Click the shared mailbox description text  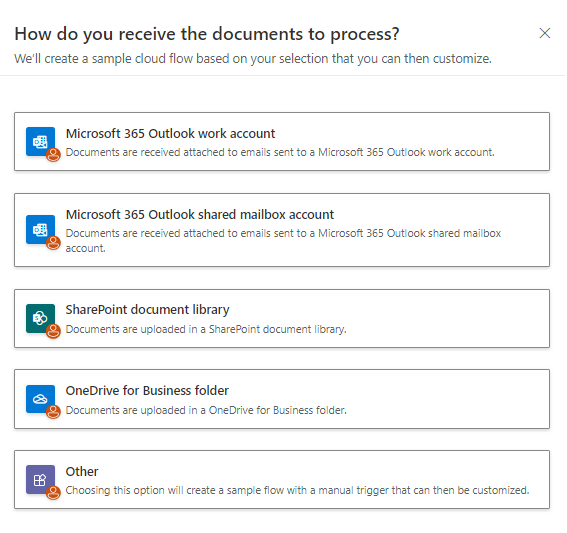[283, 240]
